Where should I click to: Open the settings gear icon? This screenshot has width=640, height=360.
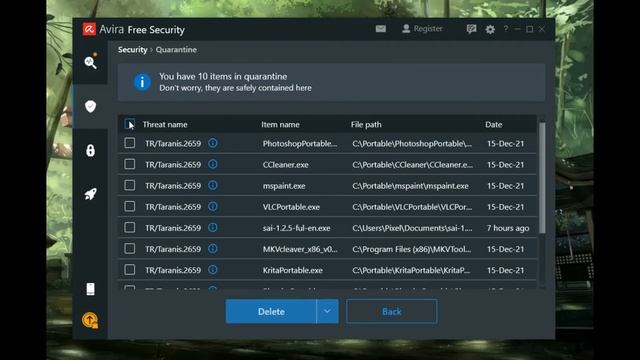pyautogui.click(x=490, y=29)
